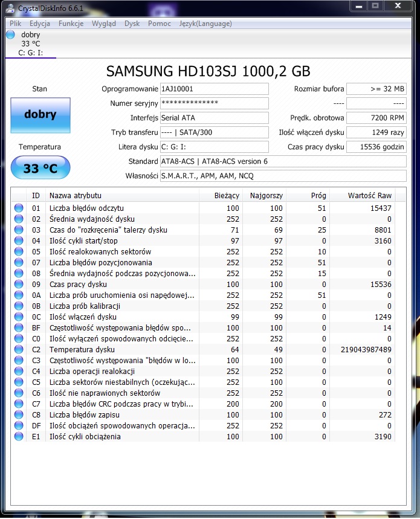Click the Litera dysku field
420x519 pixels.
(214, 147)
